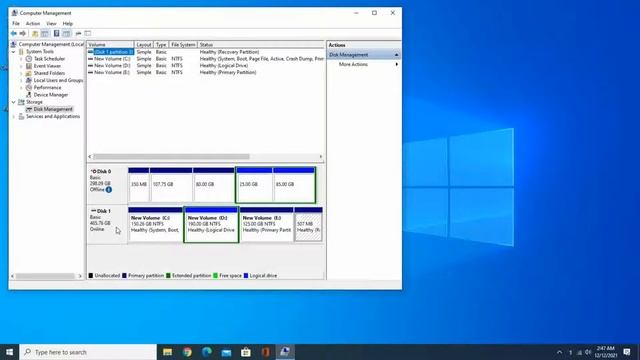Screen dimensions: 640x360
Task: Collapse the Storage node
Action: [x=14, y=102]
